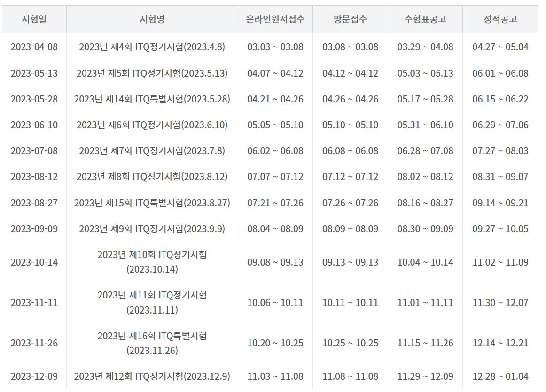This screenshot has width=546, height=392.
Task: Select the exam date 2023-05-13
Action: coord(34,73)
